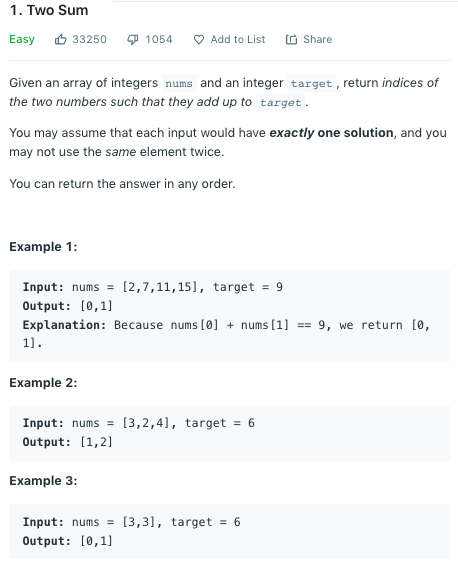Click the bold "exactly one solution" text
The height and width of the screenshot is (564, 458).
click(331, 133)
